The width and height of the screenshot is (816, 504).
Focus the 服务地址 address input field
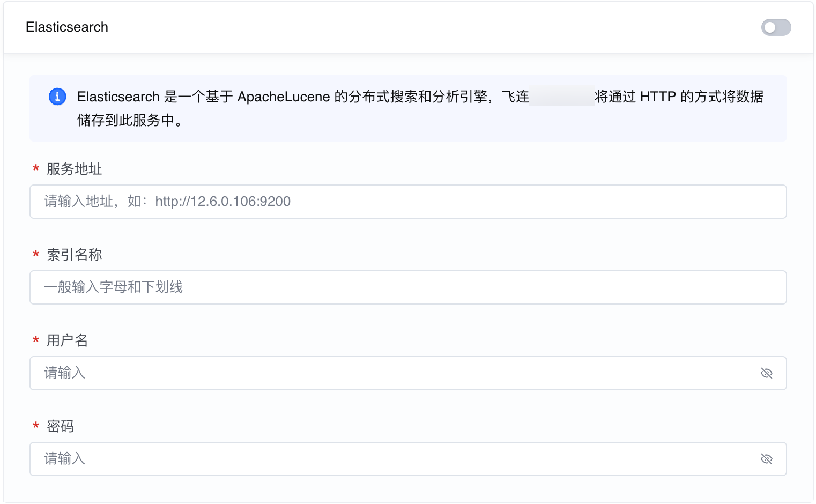pyautogui.click(x=408, y=202)
